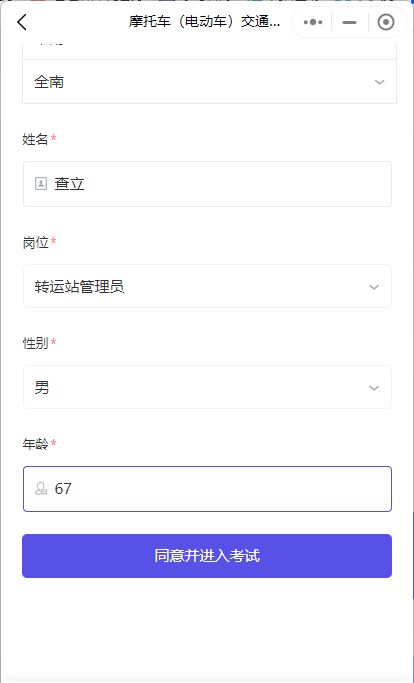
Task: Focus the name field containing 查立
Action: click(x=207, y=184)
